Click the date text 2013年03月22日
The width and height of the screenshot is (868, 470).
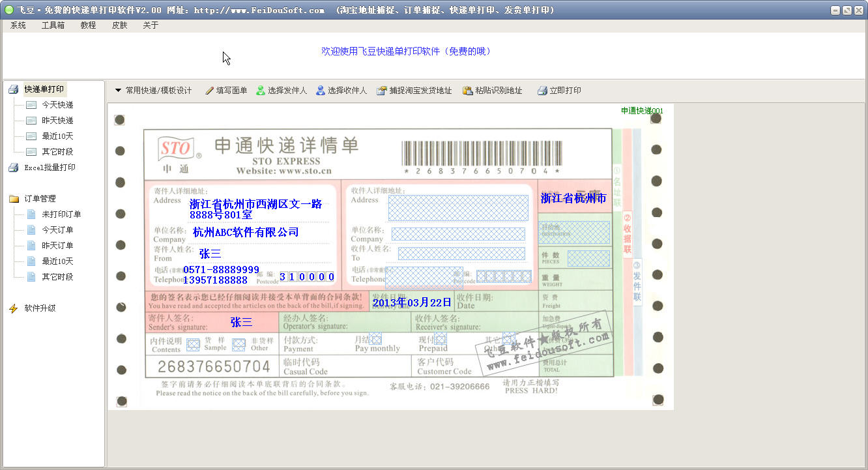pyautogui.click(x=412, y=302)
